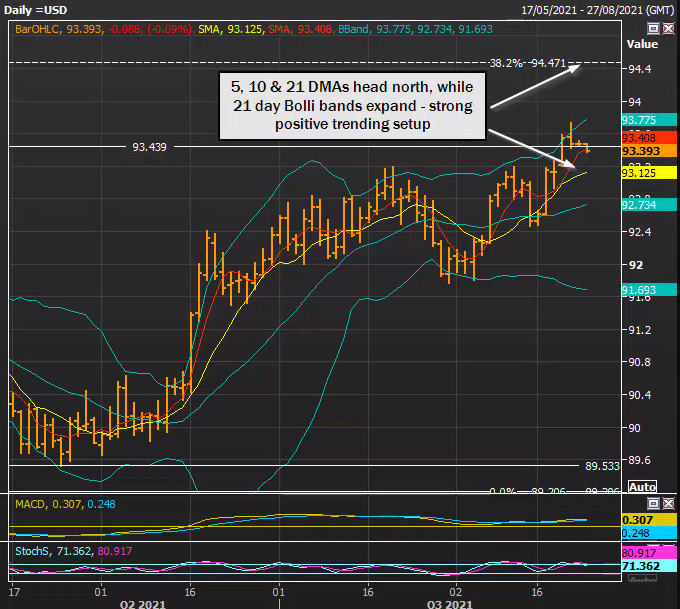Click the date range 17/05/2021 - 27/08/2021

pyautogui.click(x=596, y=9)
